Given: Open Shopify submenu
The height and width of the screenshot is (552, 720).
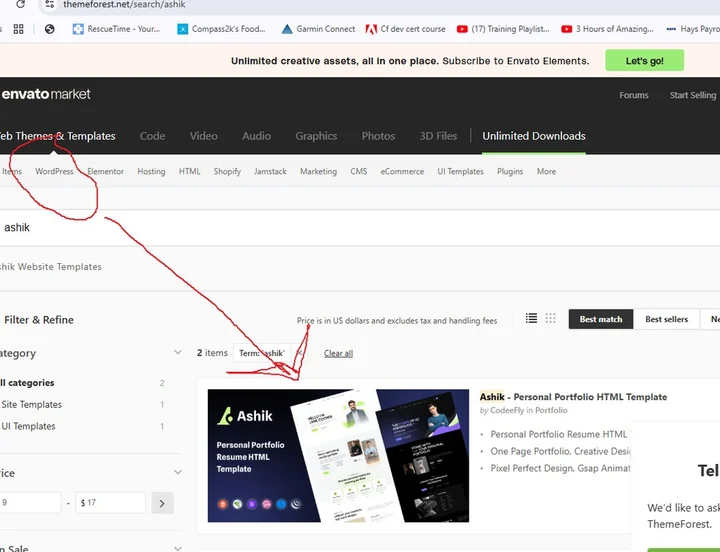Looking at the screenshot, I should pyautogui.click(x=227, y=171).
